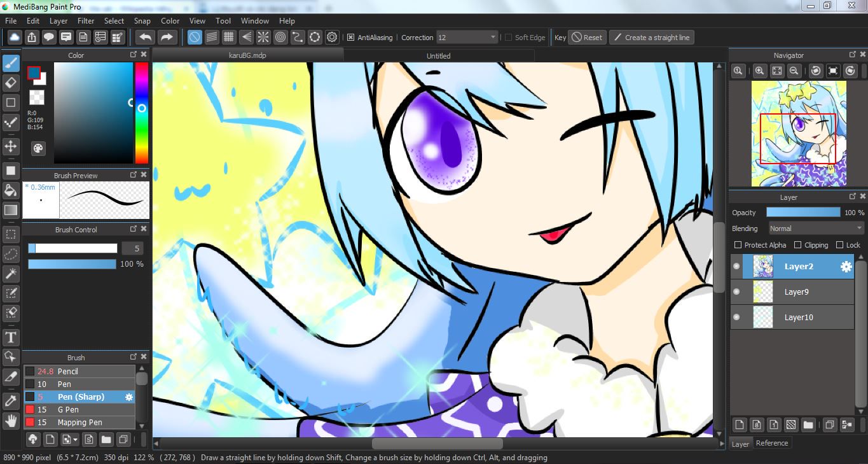The image size is (868, 464).
Task: Select the Eraser tool in left toolbar
Action: [x=11, y=83]
